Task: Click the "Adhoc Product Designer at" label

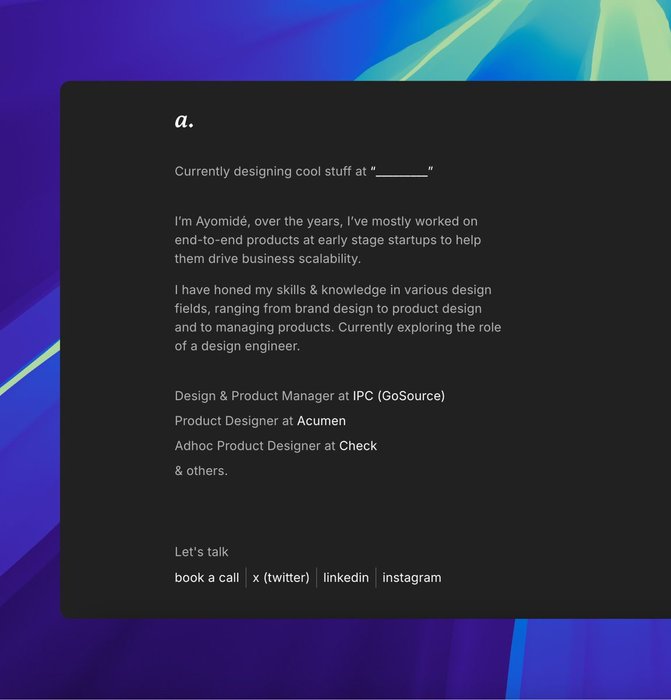Action: tap(254, 446)
